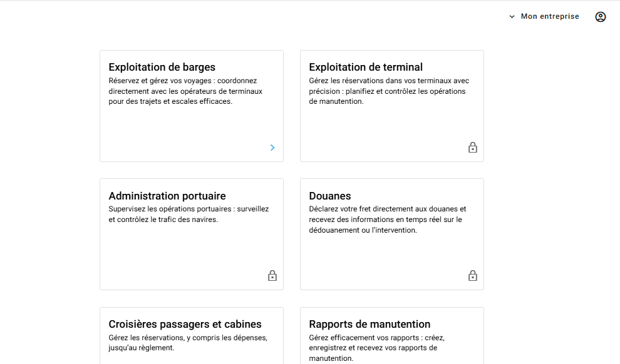The width and height of the screenshot is (620, 364).
Task: Click the Mon entreprise menu label
Action: tap(550, 16)
